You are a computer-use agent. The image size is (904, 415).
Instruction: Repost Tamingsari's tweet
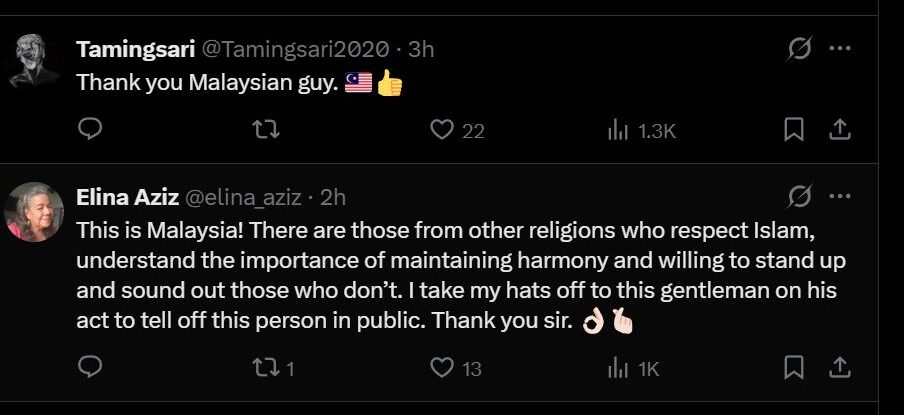coord(267,130)
